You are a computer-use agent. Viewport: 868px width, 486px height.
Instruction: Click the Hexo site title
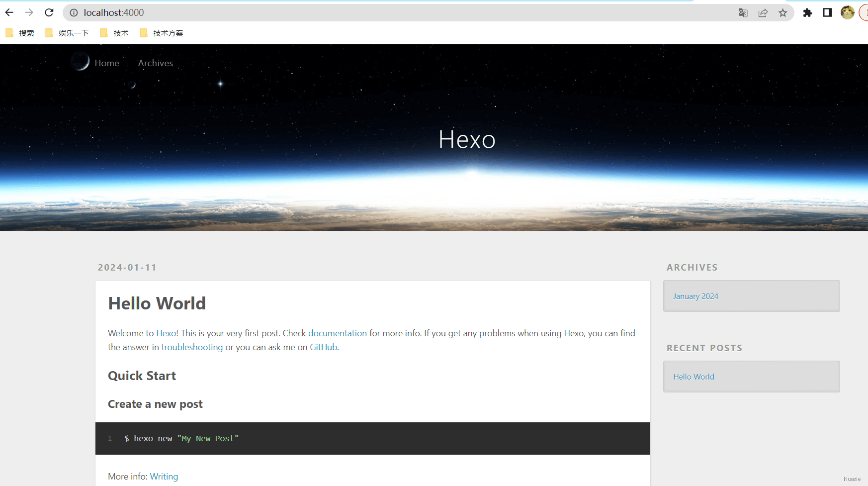click(x=467, y=139)
